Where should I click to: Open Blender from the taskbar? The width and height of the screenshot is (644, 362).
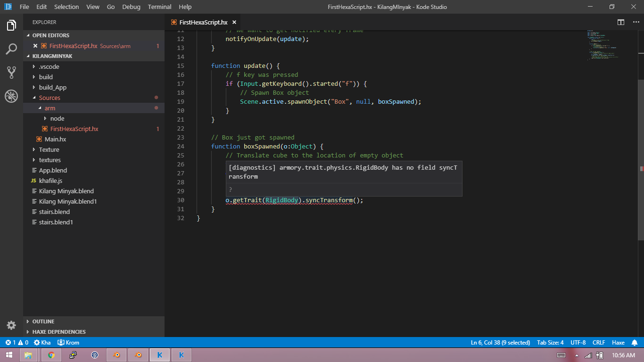click(116, 355)
